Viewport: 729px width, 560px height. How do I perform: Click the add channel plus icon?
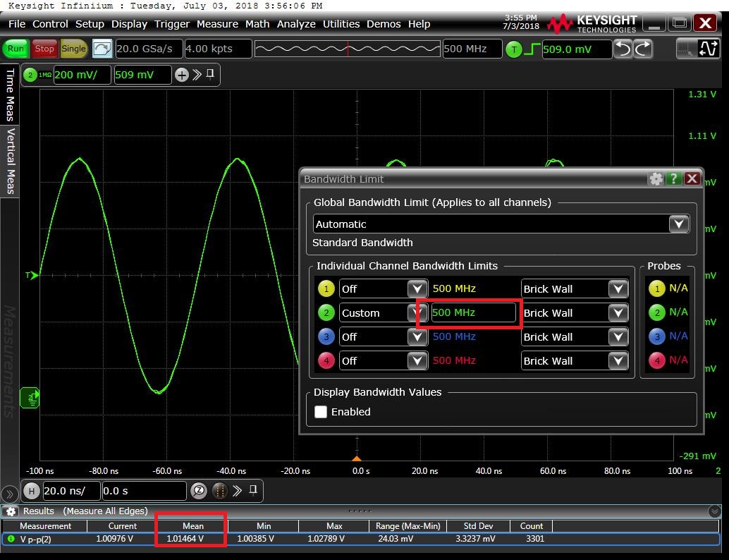[x=181, y=75]
